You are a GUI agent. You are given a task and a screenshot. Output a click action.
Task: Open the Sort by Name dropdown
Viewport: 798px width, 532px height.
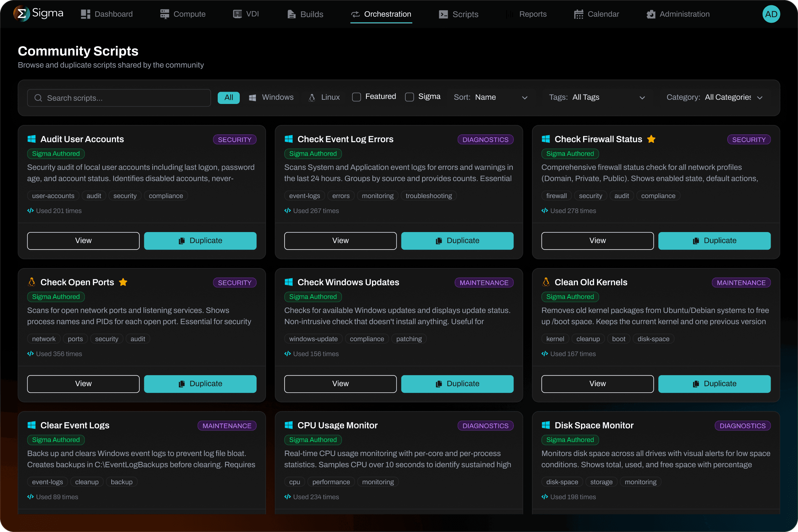click(x=491, y=97)
